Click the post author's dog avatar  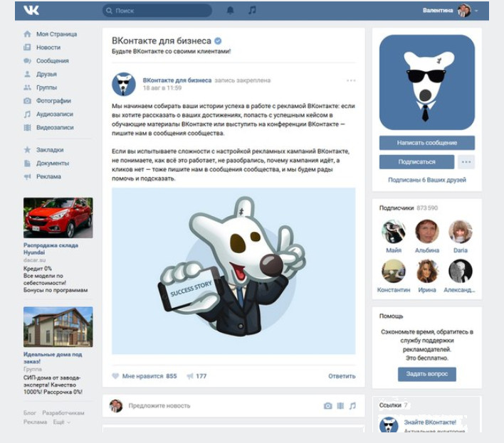tap(124, 84)
